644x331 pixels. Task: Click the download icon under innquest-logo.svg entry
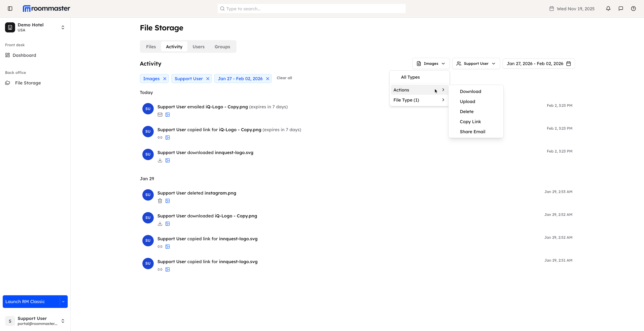coord(160,160)
